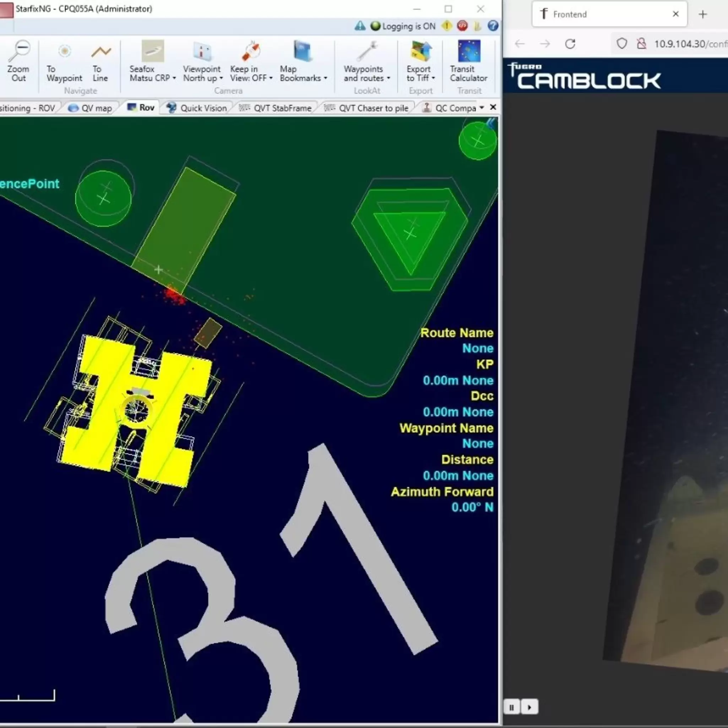Screen dimensions: 728x728
Task: Click the Seafox Matsu CRP camera icon
Action: [x=153, y=51]
